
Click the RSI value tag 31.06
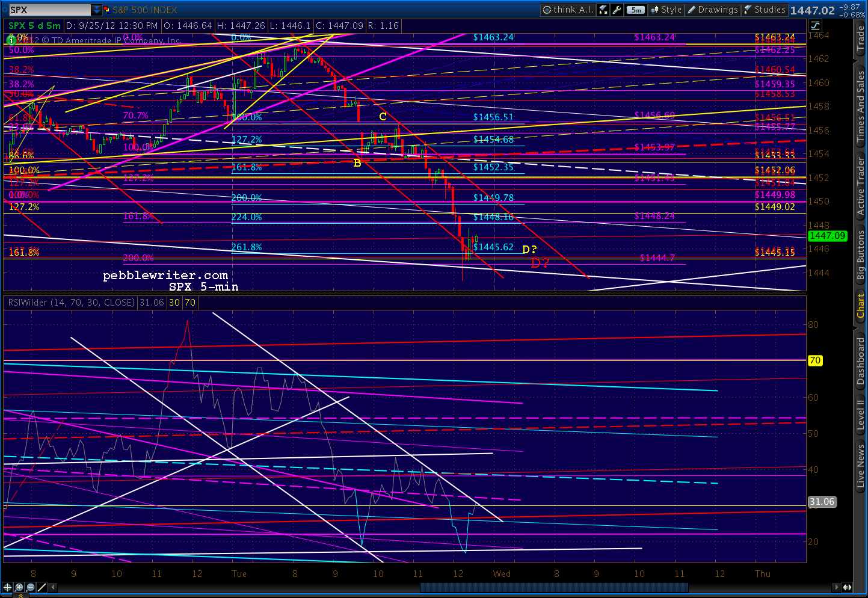(x=822, y=502)
